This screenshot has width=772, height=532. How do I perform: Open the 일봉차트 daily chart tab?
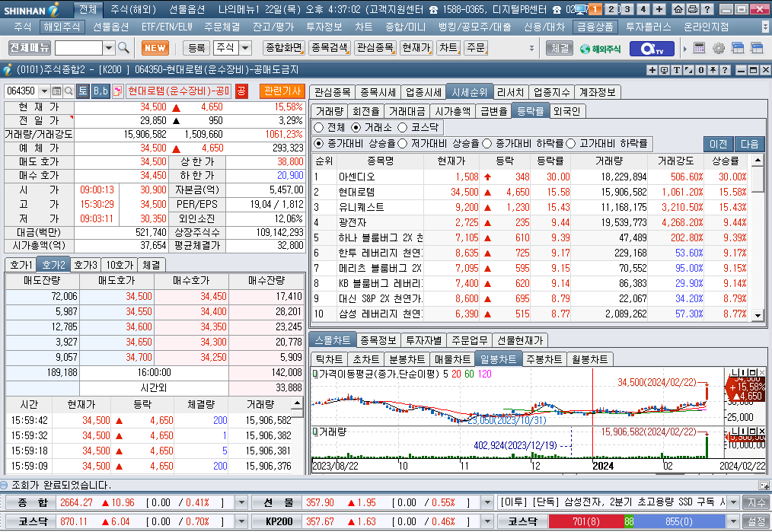pyautogui.click(x=498, y=359)
